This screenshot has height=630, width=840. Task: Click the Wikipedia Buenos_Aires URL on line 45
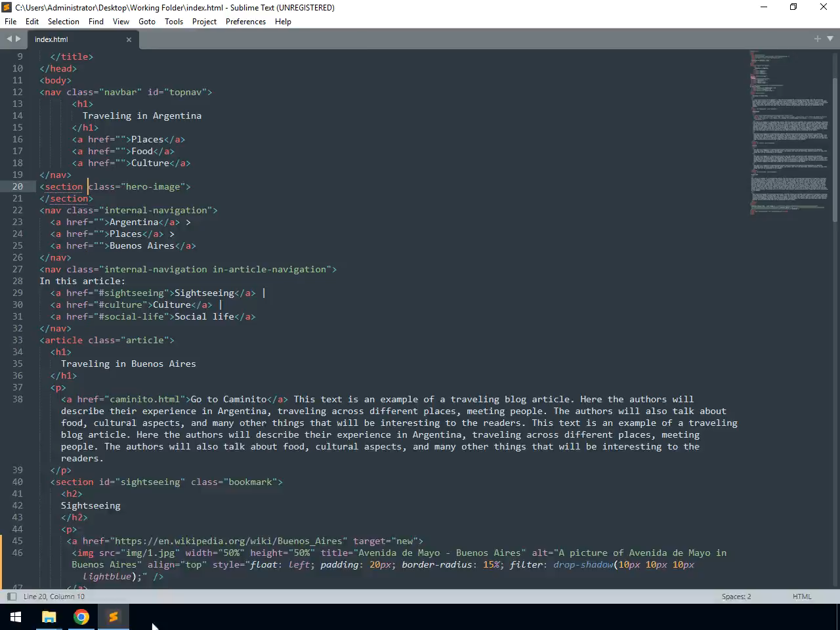(x=228, y=541)
